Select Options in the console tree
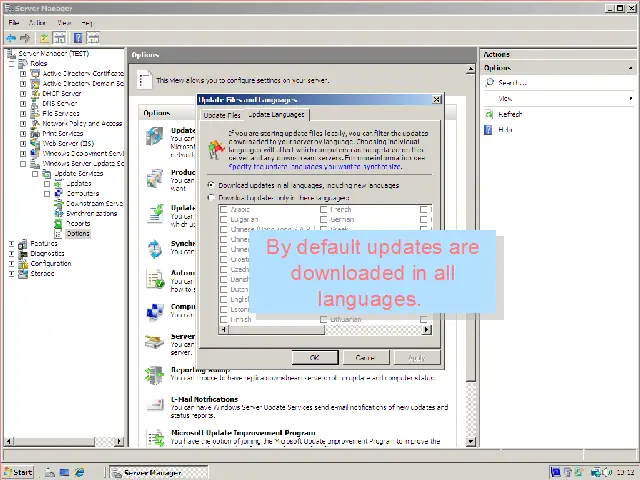 [78, 233]
